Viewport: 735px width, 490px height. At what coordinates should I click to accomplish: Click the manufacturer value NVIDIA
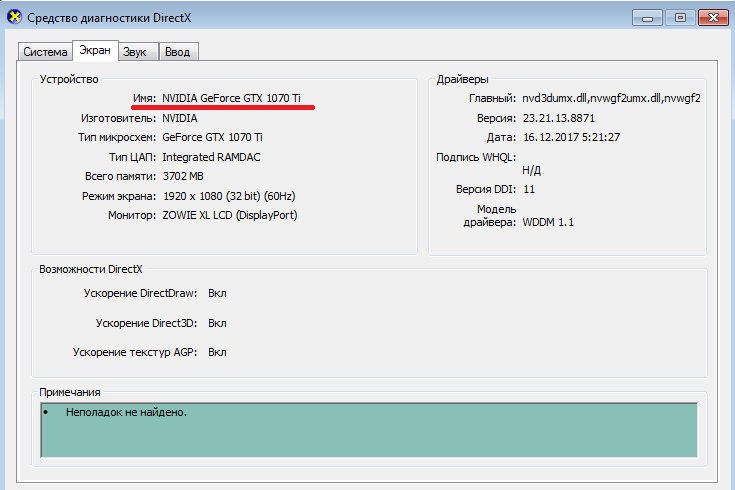[180, 118]
